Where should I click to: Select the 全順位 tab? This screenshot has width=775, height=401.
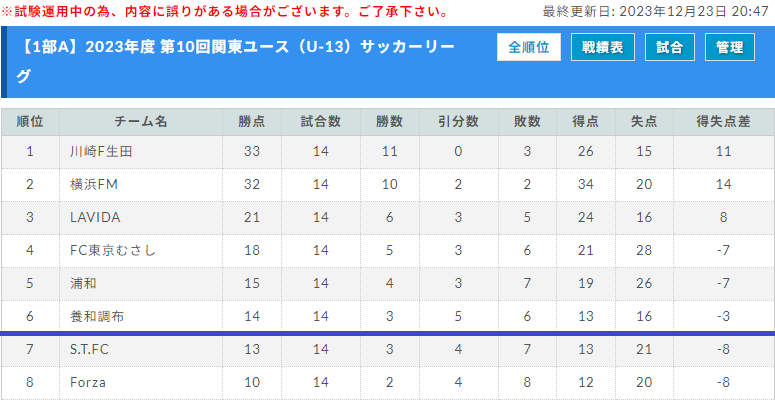point(528,48)
